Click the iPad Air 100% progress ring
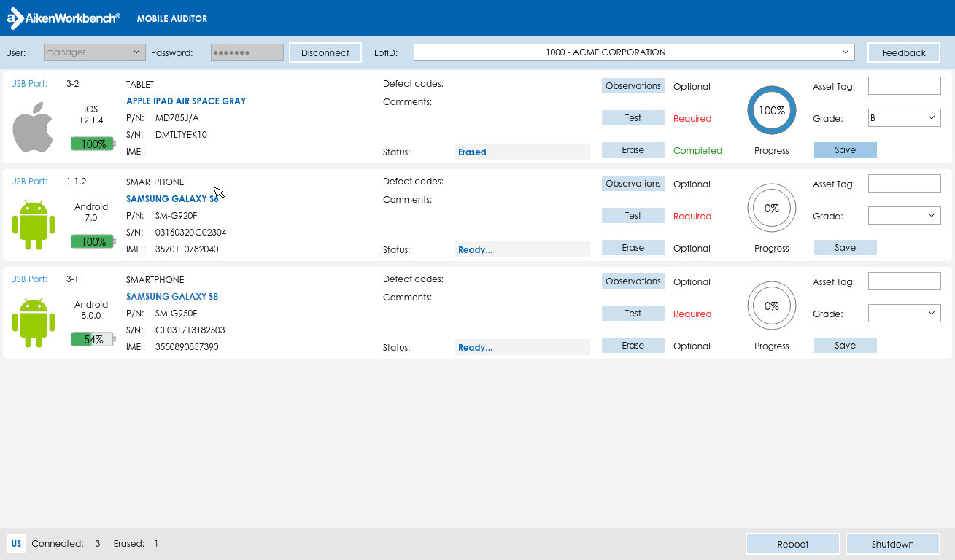 click(772, 111)
